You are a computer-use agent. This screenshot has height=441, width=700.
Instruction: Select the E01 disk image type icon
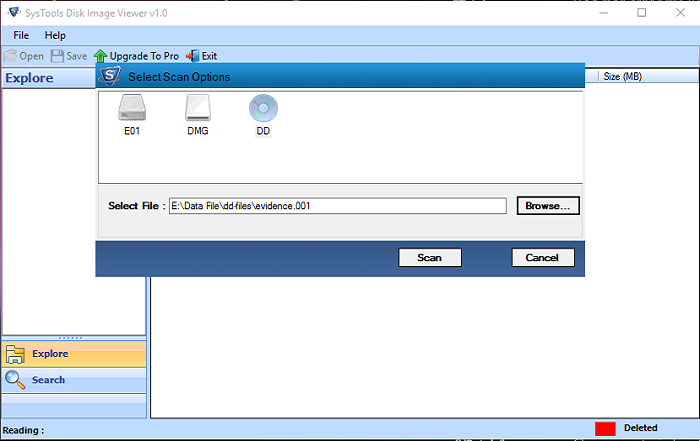(x=132, y=114)
